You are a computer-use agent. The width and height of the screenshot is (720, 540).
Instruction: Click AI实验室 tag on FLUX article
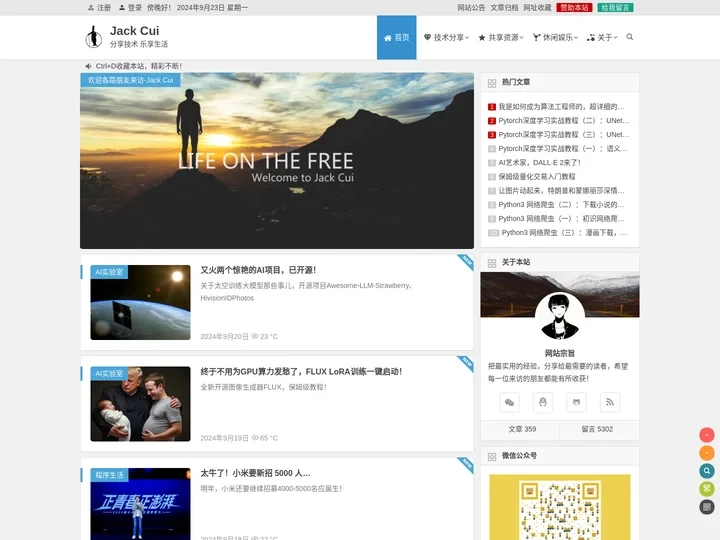click(109, 373)
